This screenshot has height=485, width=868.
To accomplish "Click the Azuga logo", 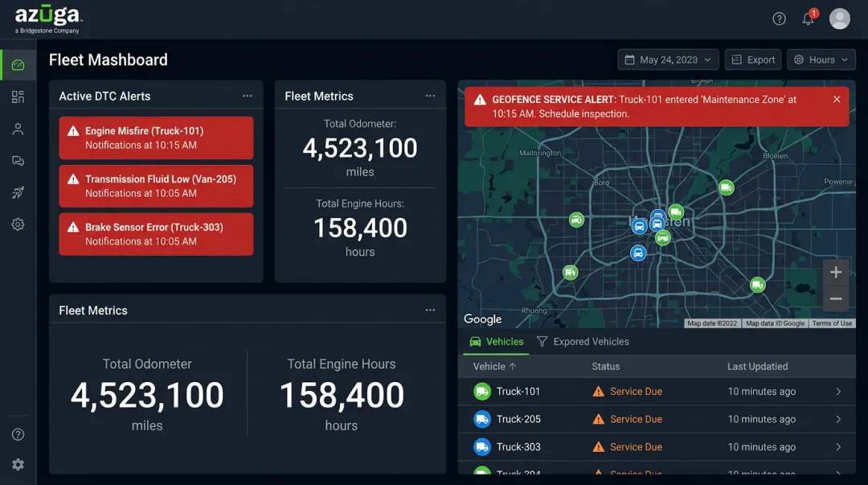I will [49, 18].
